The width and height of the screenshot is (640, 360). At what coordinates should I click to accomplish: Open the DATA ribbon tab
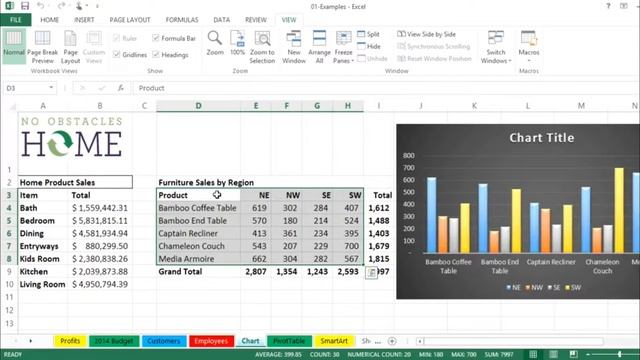click(x=221, y=20)
